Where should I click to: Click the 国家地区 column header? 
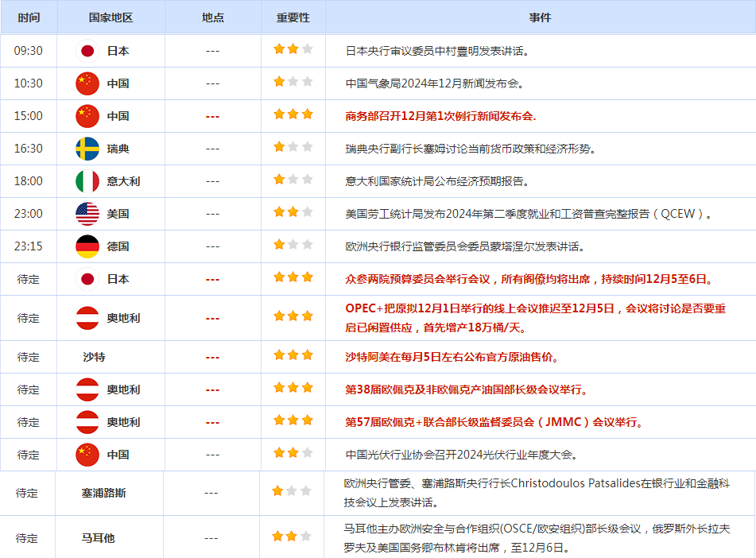(110, 17)
